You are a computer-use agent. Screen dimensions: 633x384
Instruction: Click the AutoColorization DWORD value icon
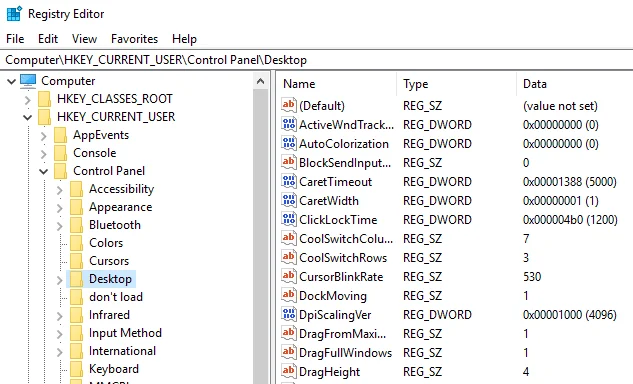(x=289, y=143)
